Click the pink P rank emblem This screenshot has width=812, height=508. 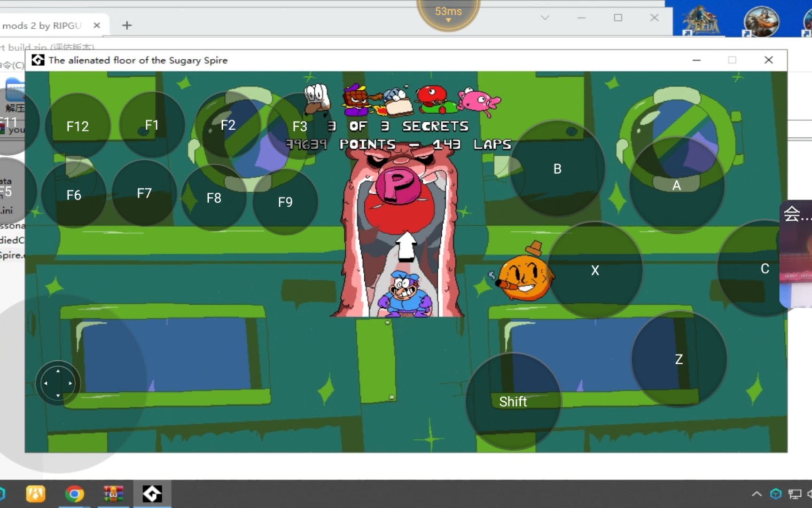pos(398,186)
